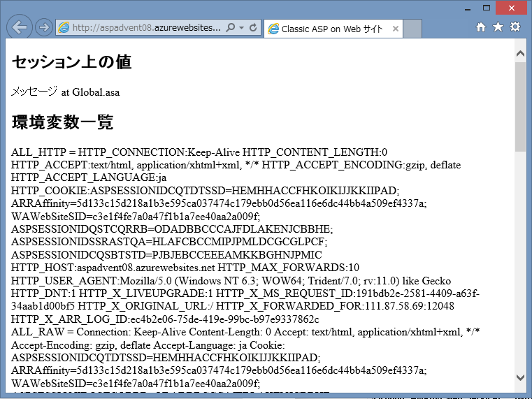
Task: Close the Internet Explorer window
Action: coord(511,8)
